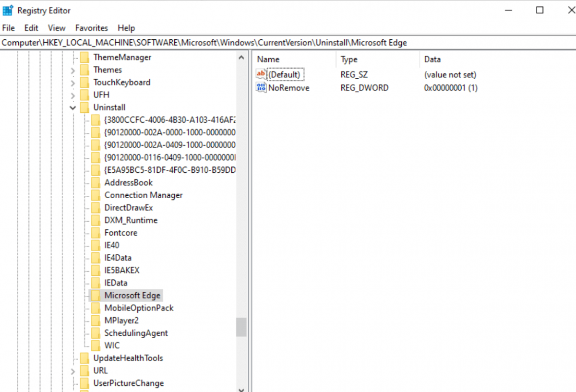Select the (Default) REG_SZ string icon
Screen dimensions: 576x392
[x=261, y=74]
